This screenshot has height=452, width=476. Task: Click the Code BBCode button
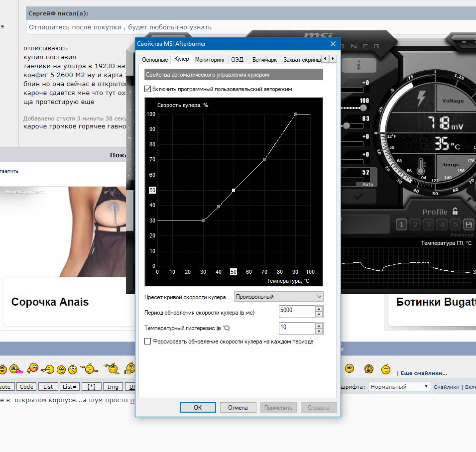coord(26,386)
